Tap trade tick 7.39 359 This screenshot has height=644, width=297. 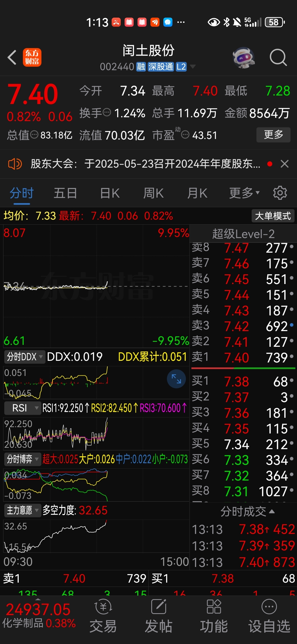click(x=243, y=546)
